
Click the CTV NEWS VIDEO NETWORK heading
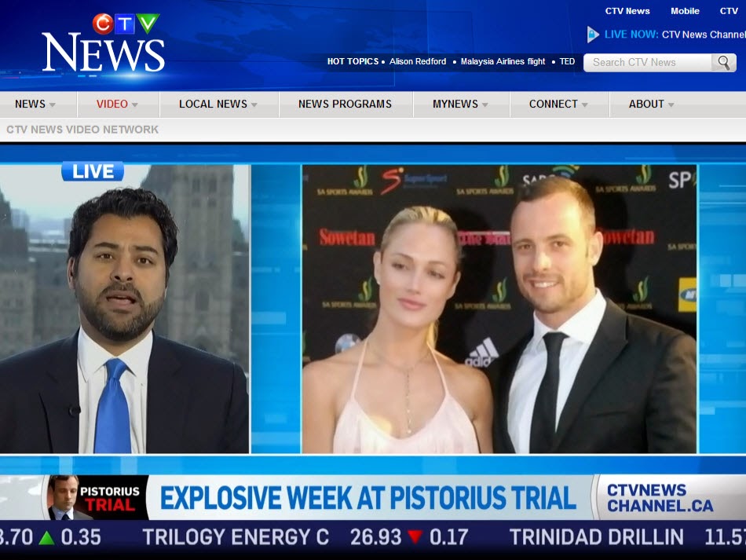82,130
